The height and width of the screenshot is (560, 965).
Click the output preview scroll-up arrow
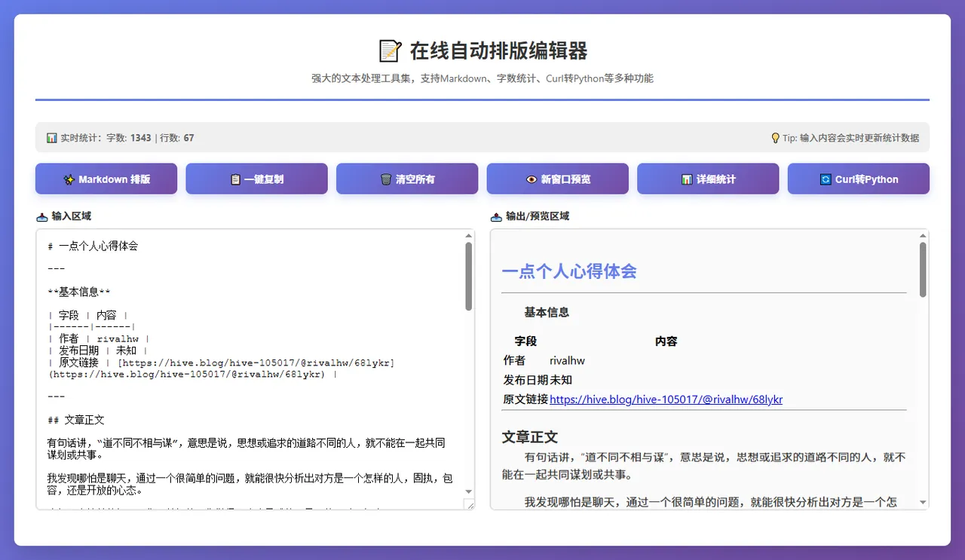point(923,235)
